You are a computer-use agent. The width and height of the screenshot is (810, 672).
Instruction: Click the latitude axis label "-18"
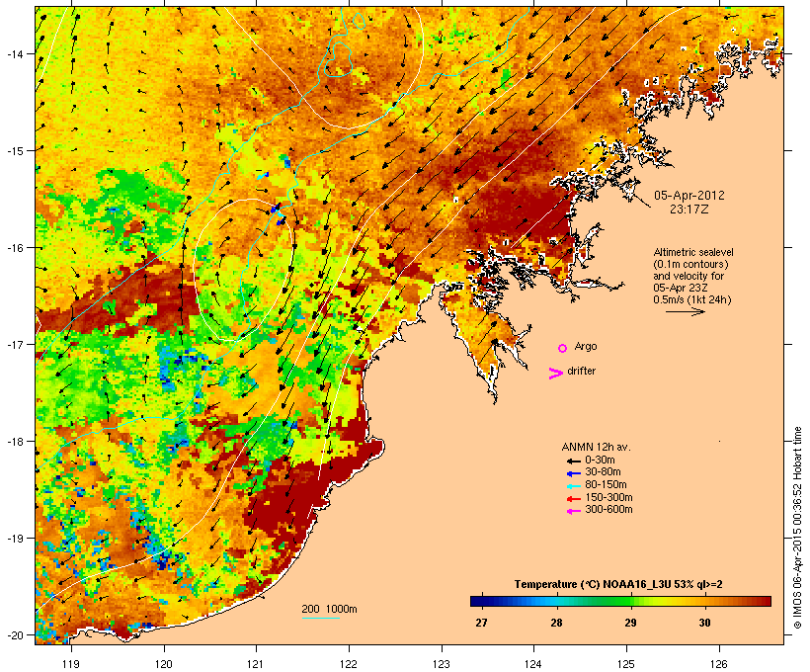(x=15, y=442)
